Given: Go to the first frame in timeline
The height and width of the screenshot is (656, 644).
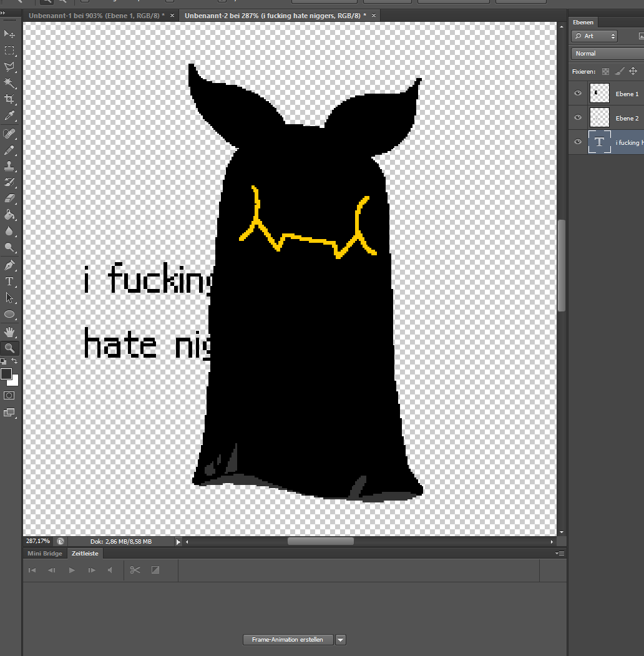Looking at the screenshot, I should [x=32, y=570].
